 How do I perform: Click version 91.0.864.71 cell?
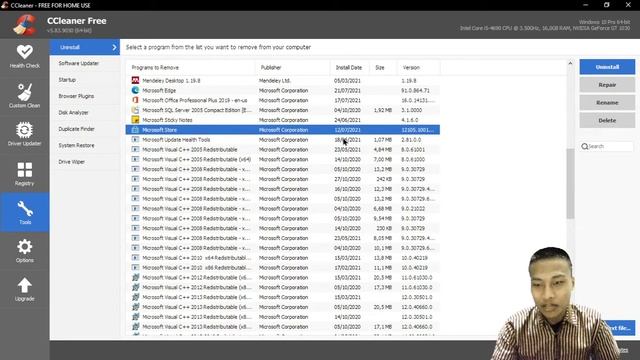[x=415, y=90]
